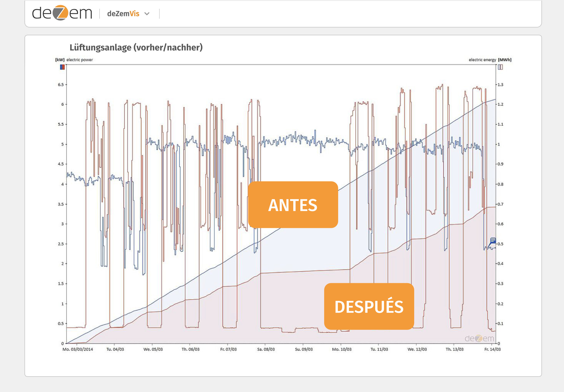
Task: Select the Mo. 03/03/2014 date tick
Action: (78, 349)
